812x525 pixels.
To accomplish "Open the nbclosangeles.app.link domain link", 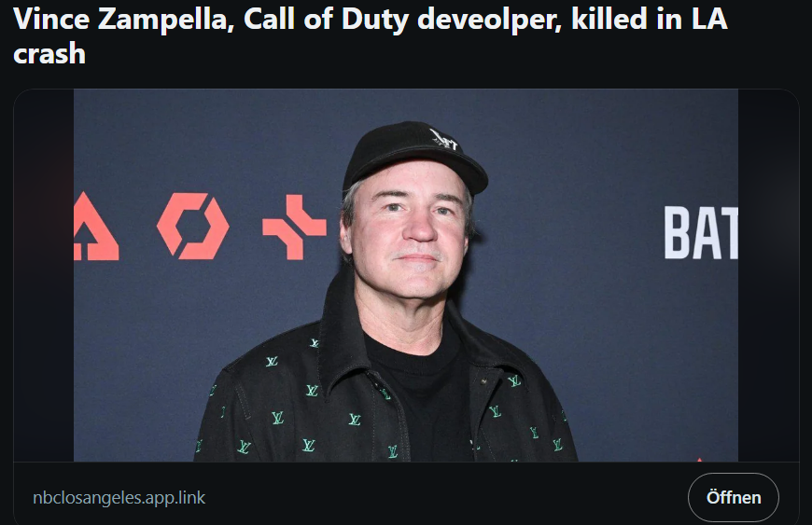I will [x=119, y=498].
